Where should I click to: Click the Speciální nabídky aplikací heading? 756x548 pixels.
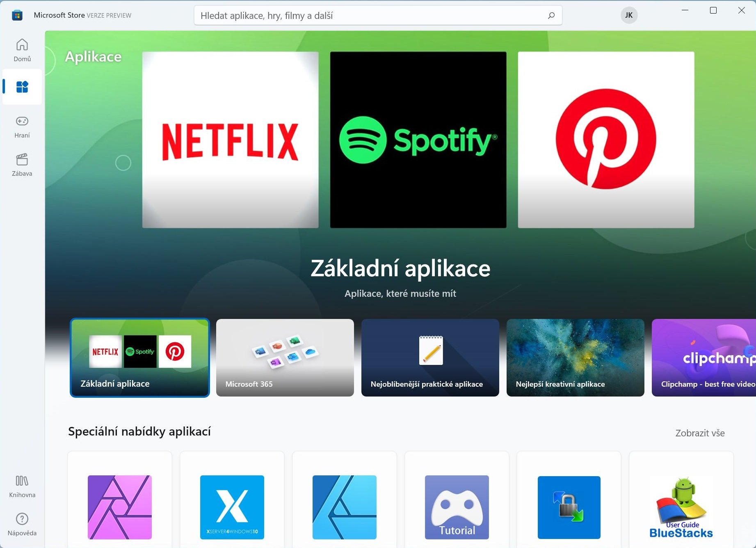139,431
